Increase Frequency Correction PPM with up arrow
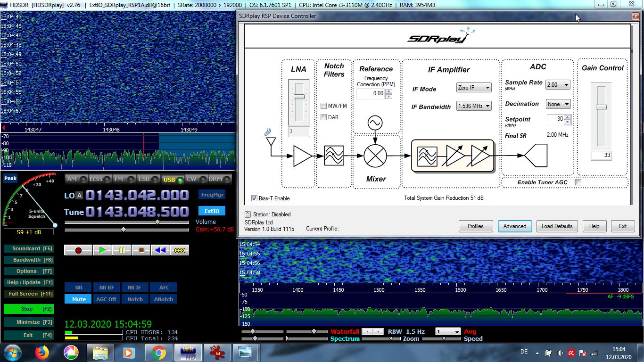The width and height of the screenshot is (644, 362). [x=389, y=91]
